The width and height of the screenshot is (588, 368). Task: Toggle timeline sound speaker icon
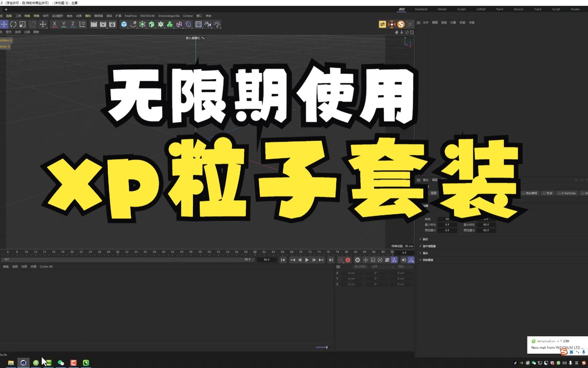pos(403,260)
